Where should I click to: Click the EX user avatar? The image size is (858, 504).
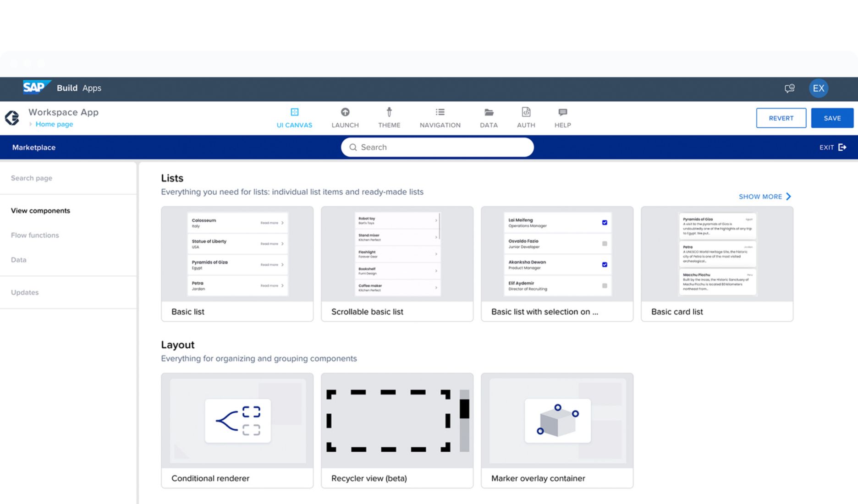819,88
